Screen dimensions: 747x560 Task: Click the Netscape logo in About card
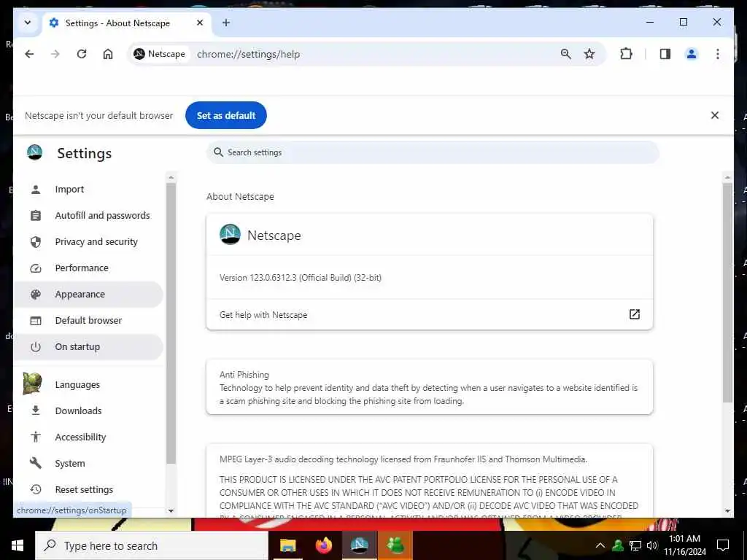(x=230, y=235)
